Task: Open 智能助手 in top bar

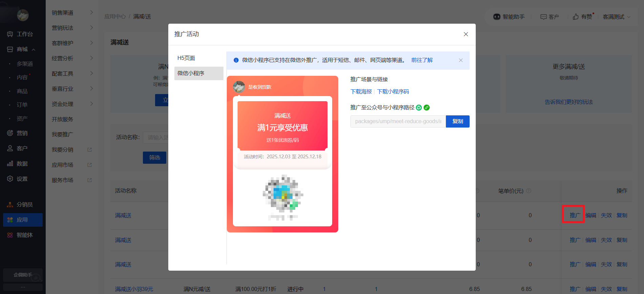Action: [x=509, y=17]
